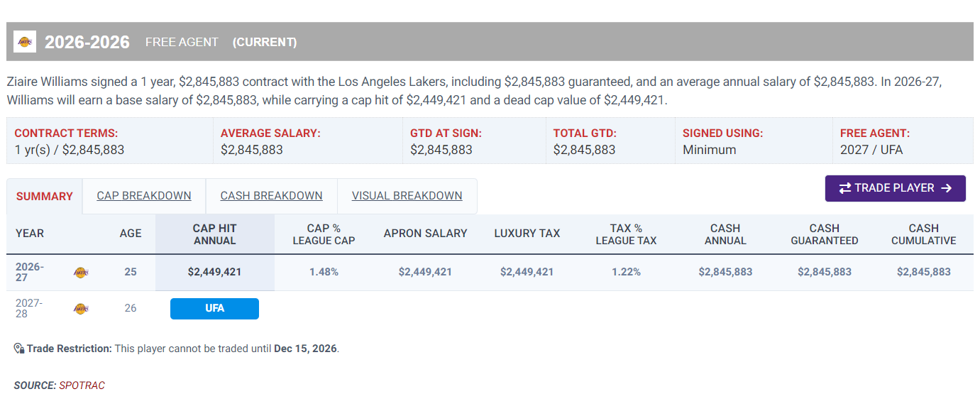Sort by Cap Hit Annual column header
Image resolution: width=980 pixels, height=394 pixels.
pyautogui.click(x=215, y=234)
